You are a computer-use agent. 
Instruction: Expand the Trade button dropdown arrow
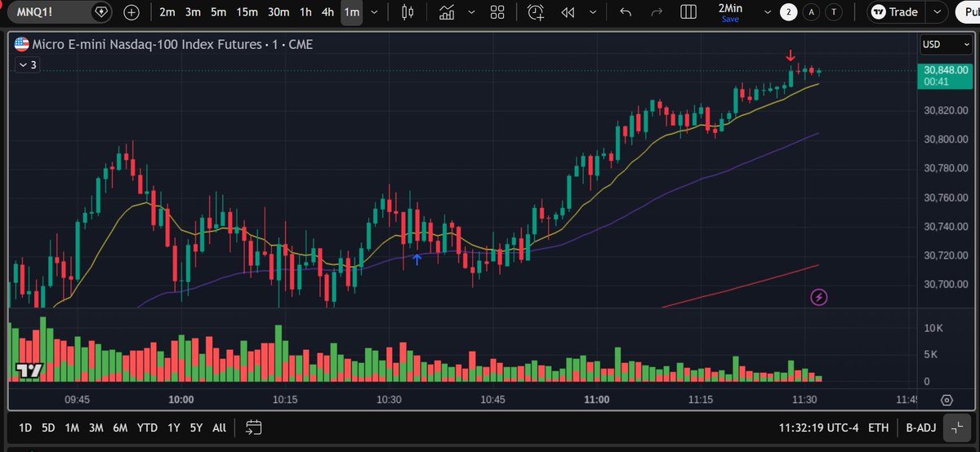(x=939, y=12)
